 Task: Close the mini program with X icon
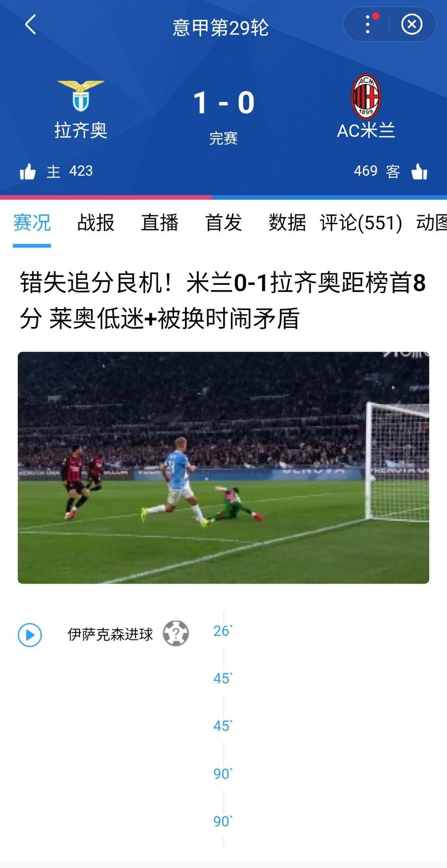[412, 24]
